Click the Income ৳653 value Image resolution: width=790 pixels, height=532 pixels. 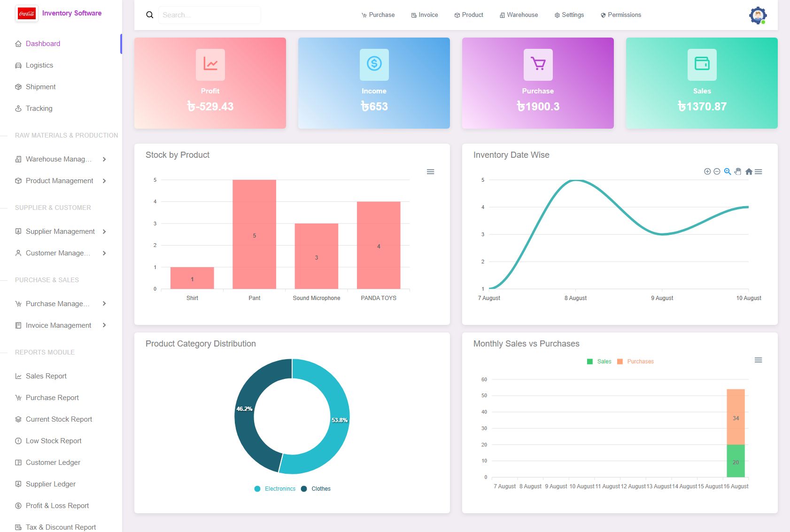pos(374,107)
